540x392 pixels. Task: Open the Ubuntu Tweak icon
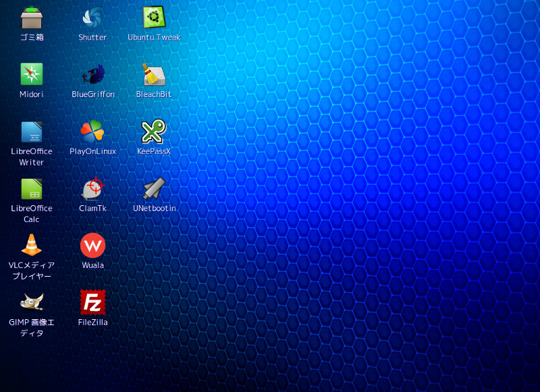point(154,18)
